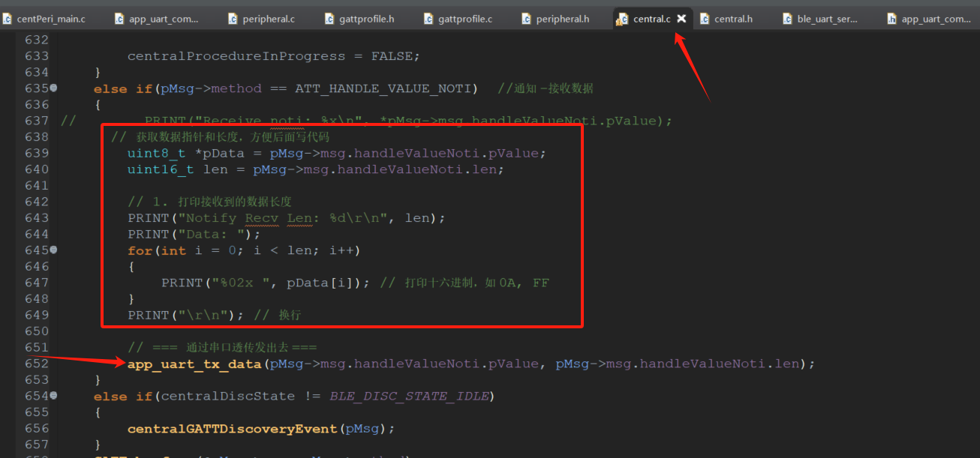Click the C file icon on ble_uart_ser... tab
Screen dimensions: 980x458
787,19
